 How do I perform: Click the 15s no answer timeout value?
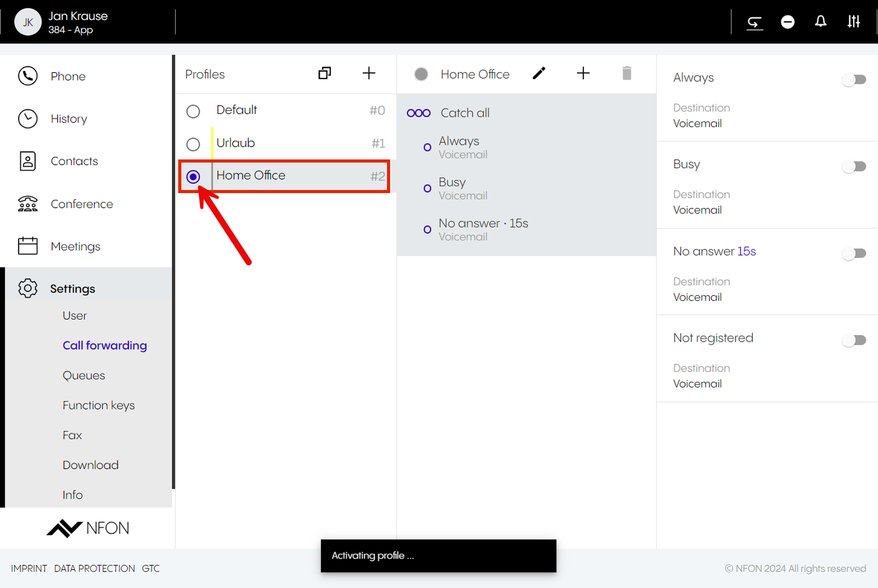746,251
